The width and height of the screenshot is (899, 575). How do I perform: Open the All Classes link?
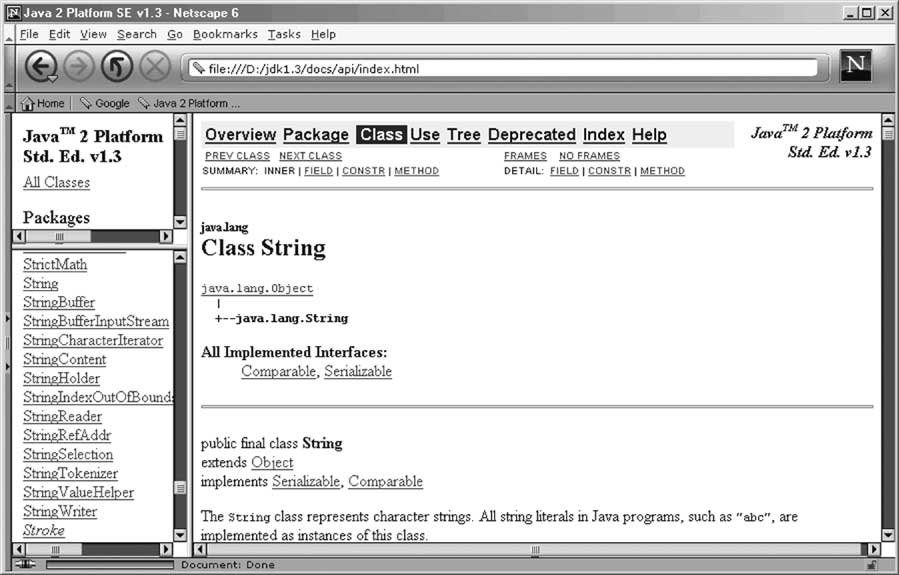click(57, 182)
